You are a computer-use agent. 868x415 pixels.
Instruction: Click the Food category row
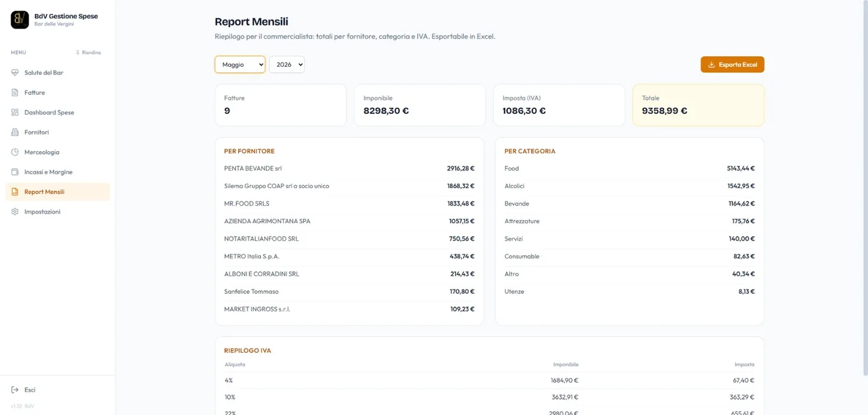[x=629, y=168]
